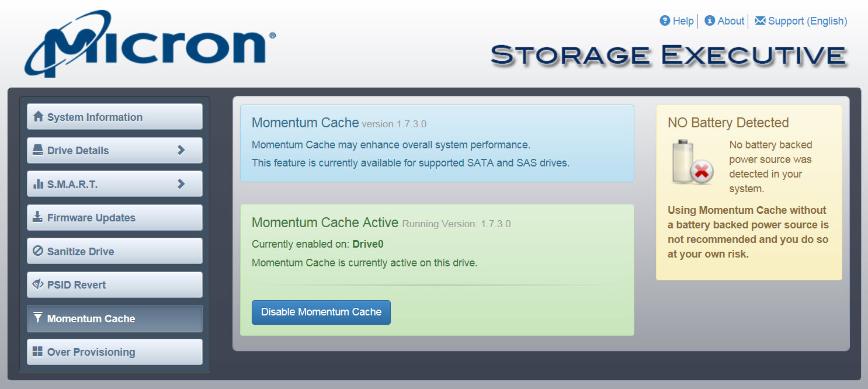Expand the S.M.A.R.T. chevron arrow
868x389 pixels.
click(x=181, y=184)
